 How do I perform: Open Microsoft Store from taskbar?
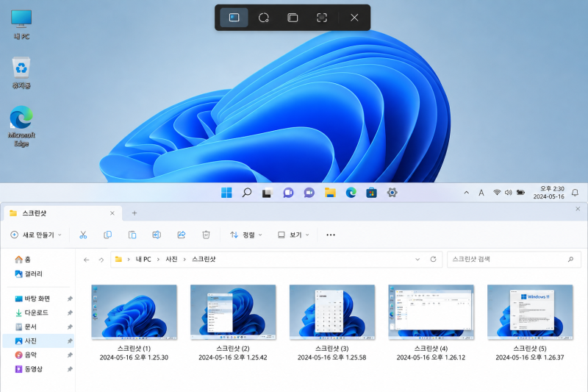point(371,193)
